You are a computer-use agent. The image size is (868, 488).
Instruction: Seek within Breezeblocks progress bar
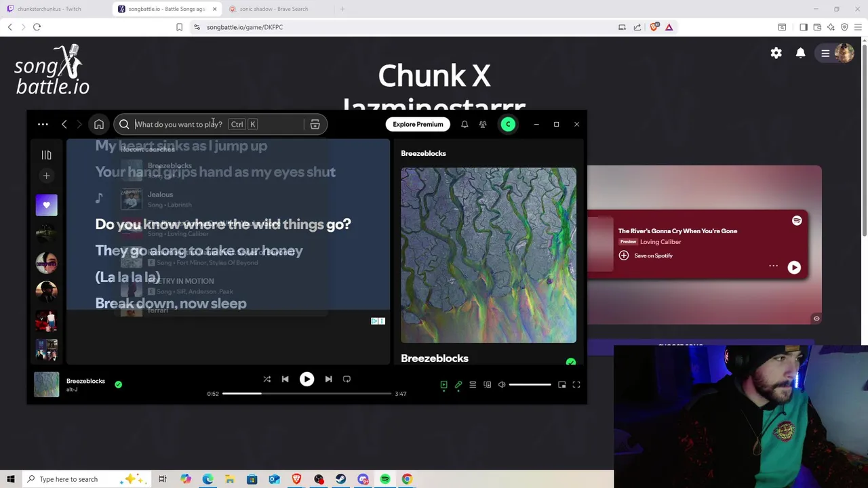[x=307, y=393]
